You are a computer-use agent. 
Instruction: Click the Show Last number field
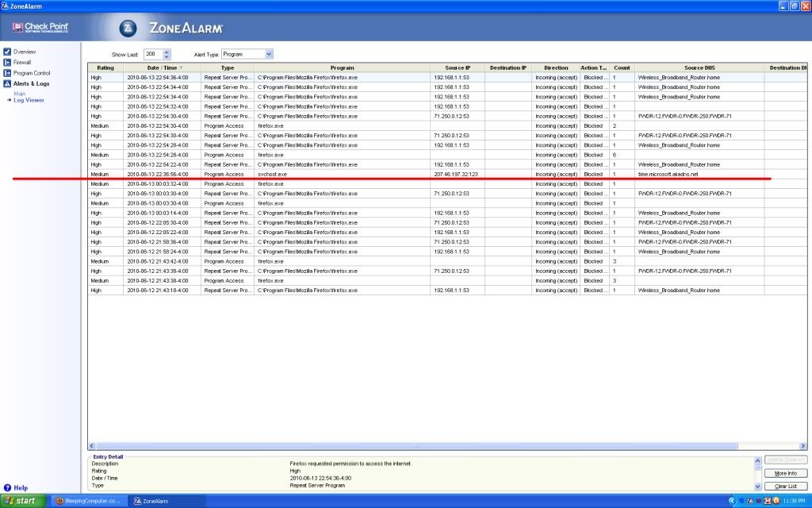(153, 54)
